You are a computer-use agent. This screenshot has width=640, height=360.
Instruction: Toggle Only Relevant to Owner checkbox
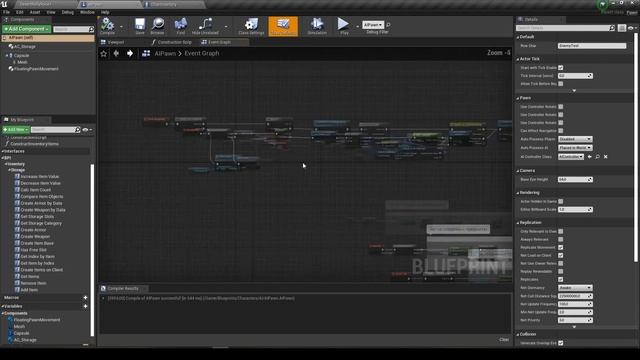(x=561, y=231)
